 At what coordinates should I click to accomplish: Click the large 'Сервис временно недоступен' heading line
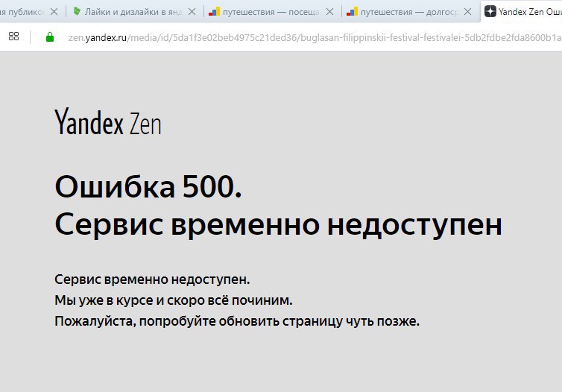coord(279,225)
